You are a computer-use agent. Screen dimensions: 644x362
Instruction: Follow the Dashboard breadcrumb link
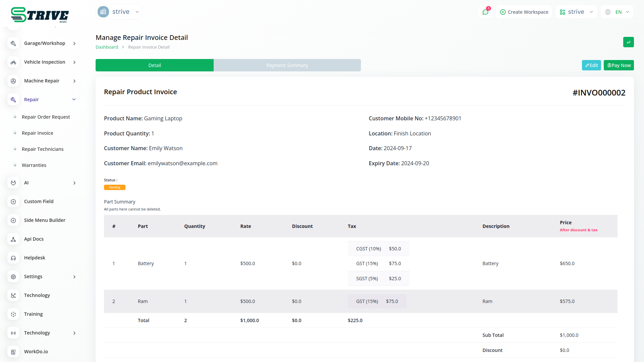coord(107,47)
